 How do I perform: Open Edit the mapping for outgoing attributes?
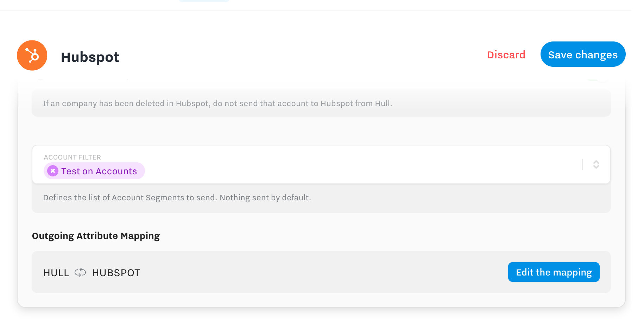(554, 272)
